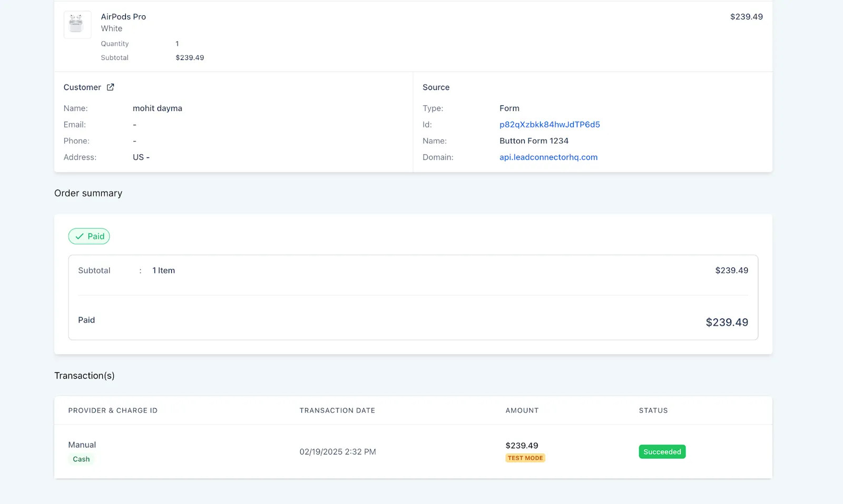This screenshot has width=843, height=504.
Task: Click the Status column header
Action: [653, 411]
